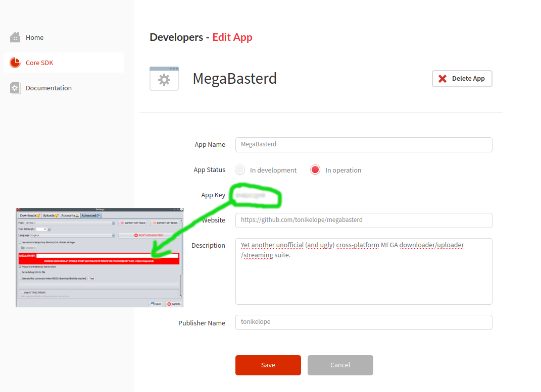Click RESET MEGABASTERD in Settings window
541x392 pixels.
(x=149, y=235)
